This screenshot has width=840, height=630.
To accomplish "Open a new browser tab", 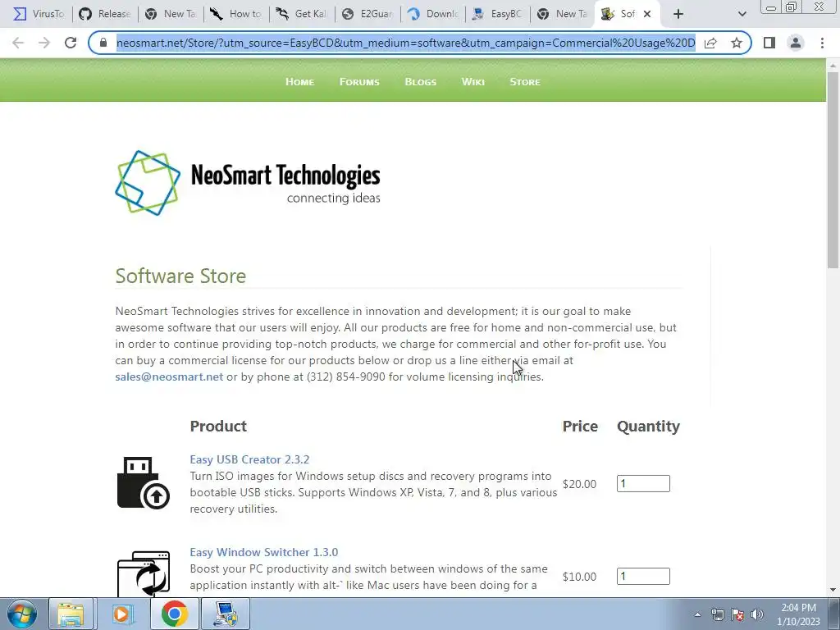I will coord(678,14).
